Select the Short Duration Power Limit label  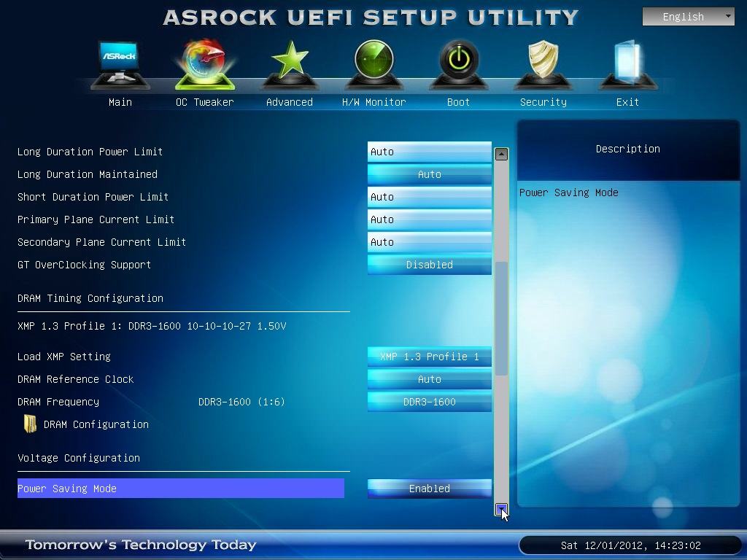point(93,197)
